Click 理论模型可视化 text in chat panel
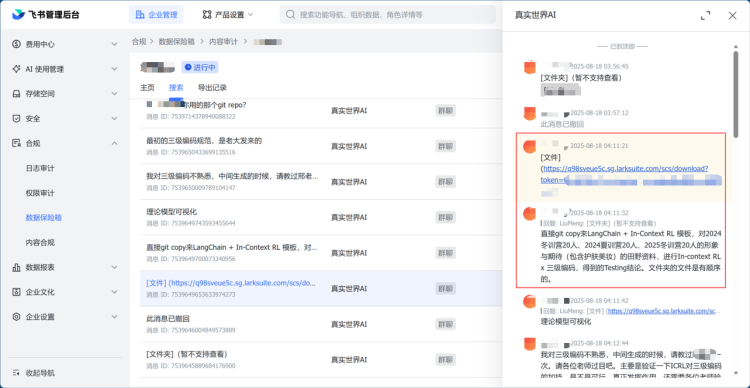This screenshot has width=750, height=388. coord(566,321)
